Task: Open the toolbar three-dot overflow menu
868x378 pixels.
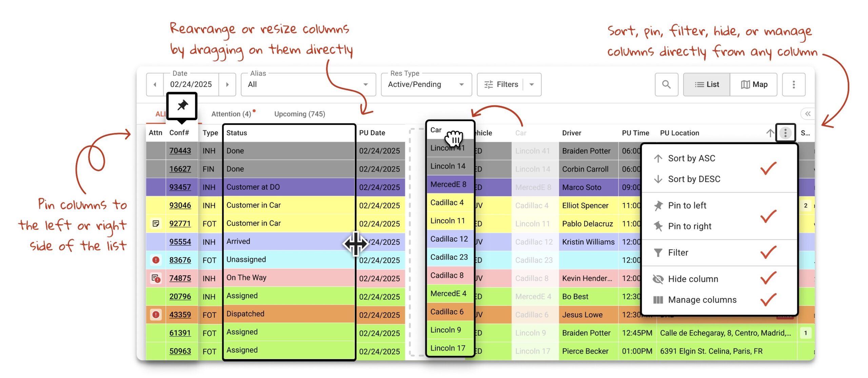Action: click(x=793, y=84)
